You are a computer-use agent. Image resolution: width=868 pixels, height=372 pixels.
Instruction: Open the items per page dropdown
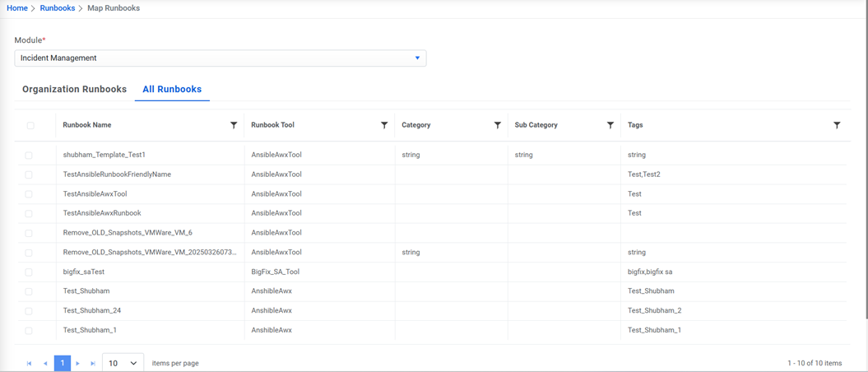pyautogui.click(x=123, y=363)
